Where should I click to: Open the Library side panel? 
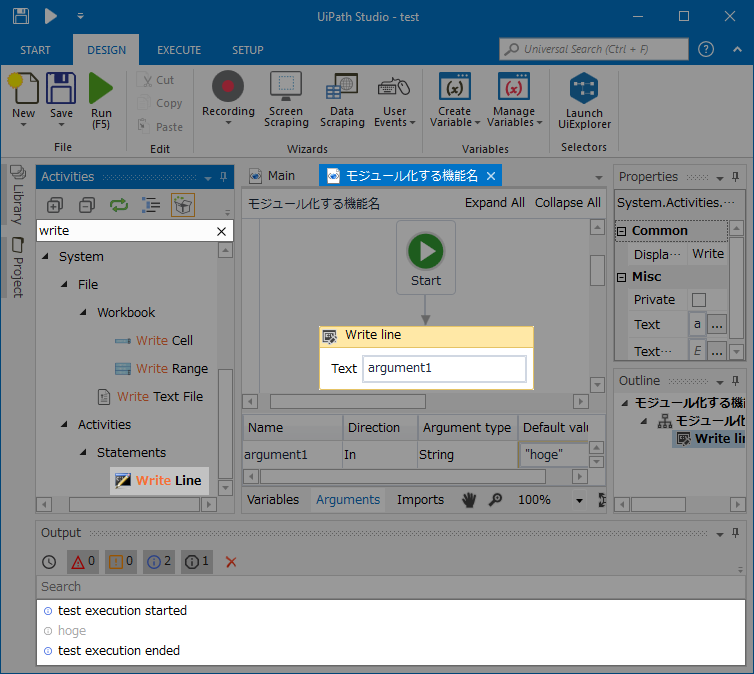coord(18,195)
